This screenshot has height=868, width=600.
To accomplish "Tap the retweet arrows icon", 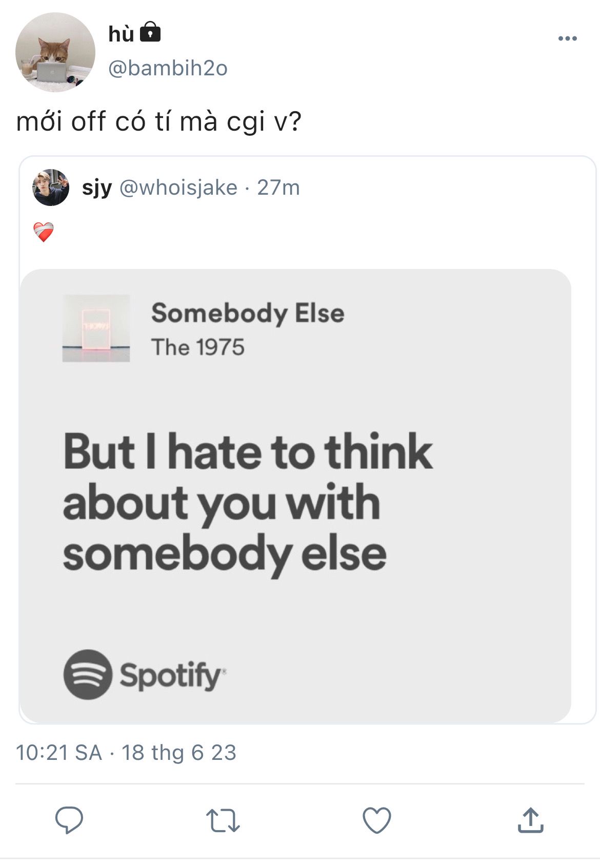I will tap(223, 820).
